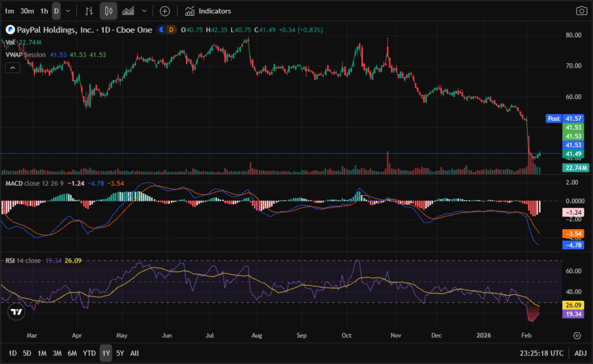Screen dimensions: 593x364
Task: Switch to the area chart style
Action: click(x=129, y=11)
